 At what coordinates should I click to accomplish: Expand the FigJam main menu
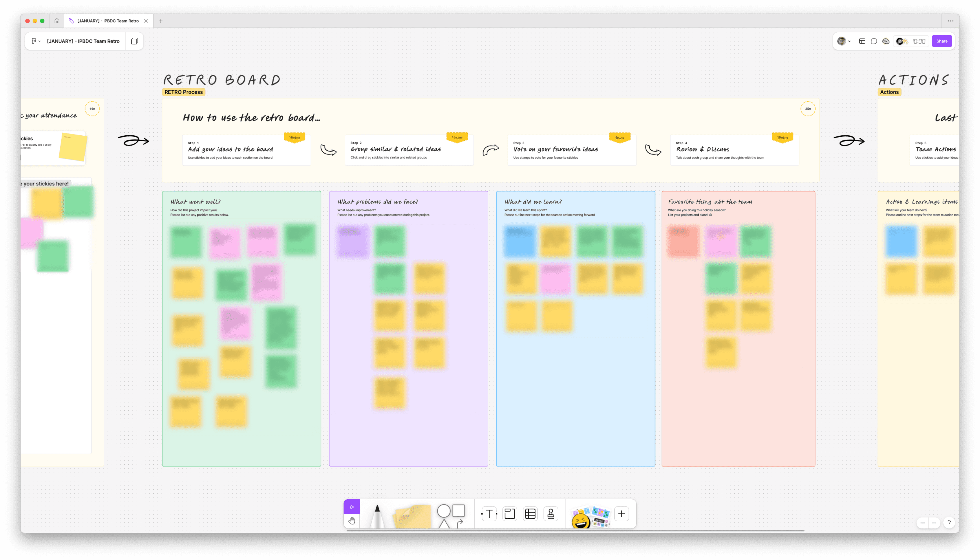[x=35, y=41]
